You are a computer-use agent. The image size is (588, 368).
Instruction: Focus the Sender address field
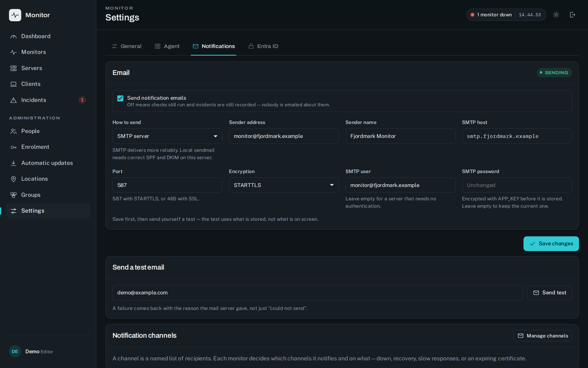point(284,136)
